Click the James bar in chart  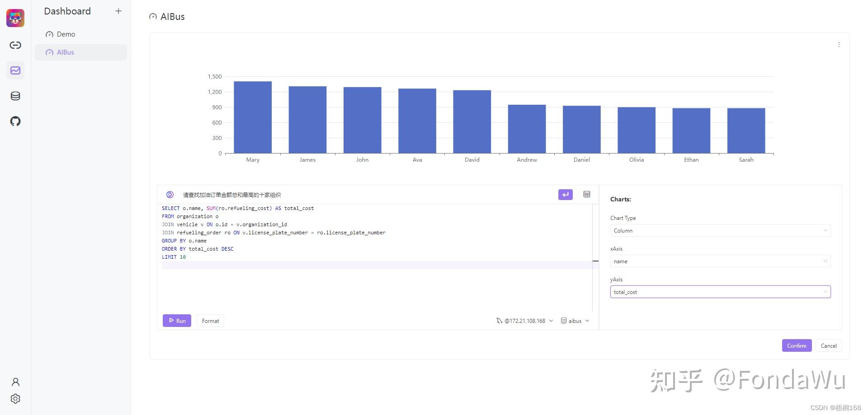(x=307, y=120)
